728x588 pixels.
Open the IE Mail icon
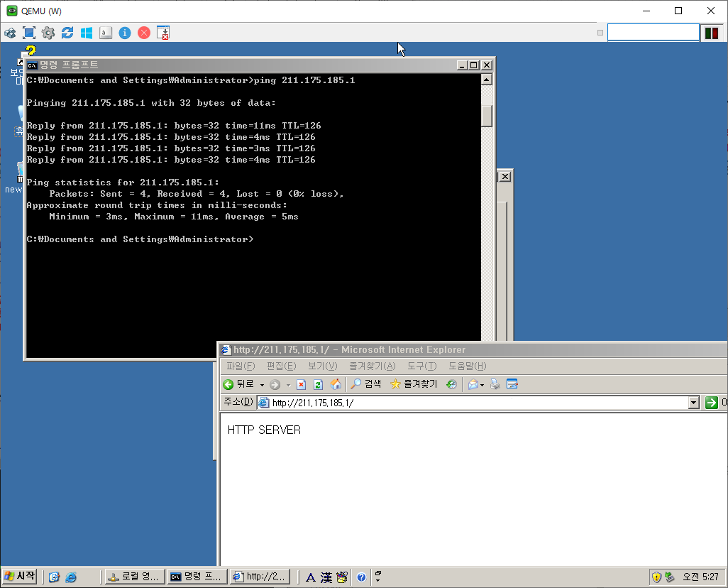[x=473, y=384]
